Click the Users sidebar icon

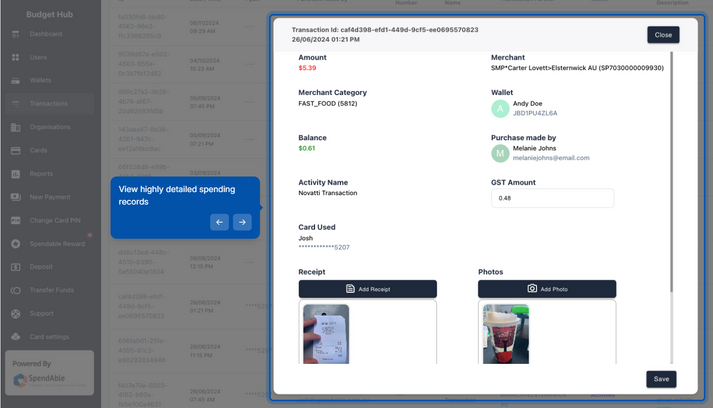click(x=15, y=57)
